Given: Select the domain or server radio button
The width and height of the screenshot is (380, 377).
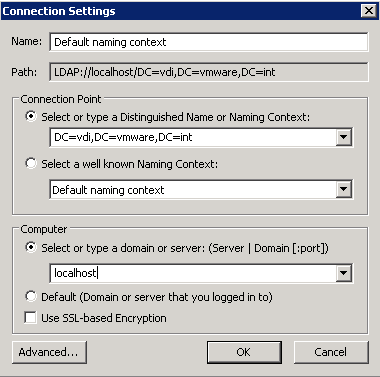Looking at the screenshot, I should pos(31,248).
